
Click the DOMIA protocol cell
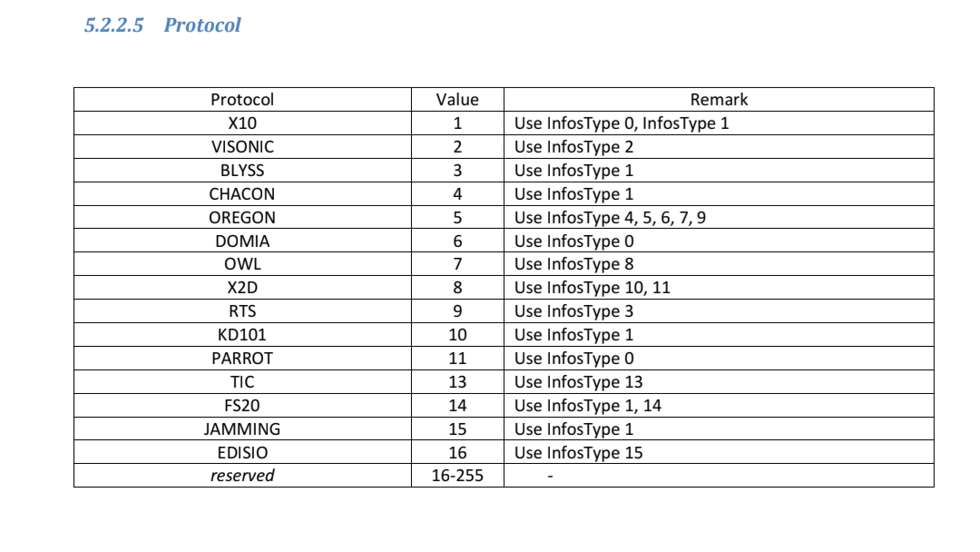242,241
